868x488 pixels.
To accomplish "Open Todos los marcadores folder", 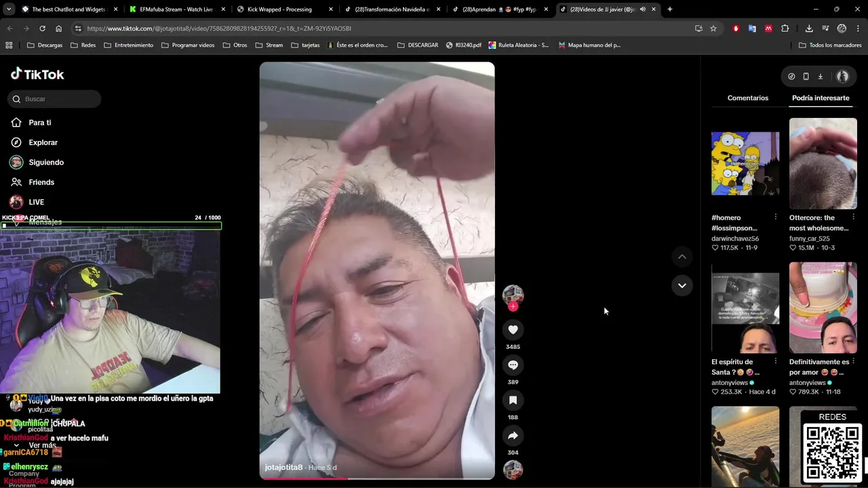I will coord(830,45).
